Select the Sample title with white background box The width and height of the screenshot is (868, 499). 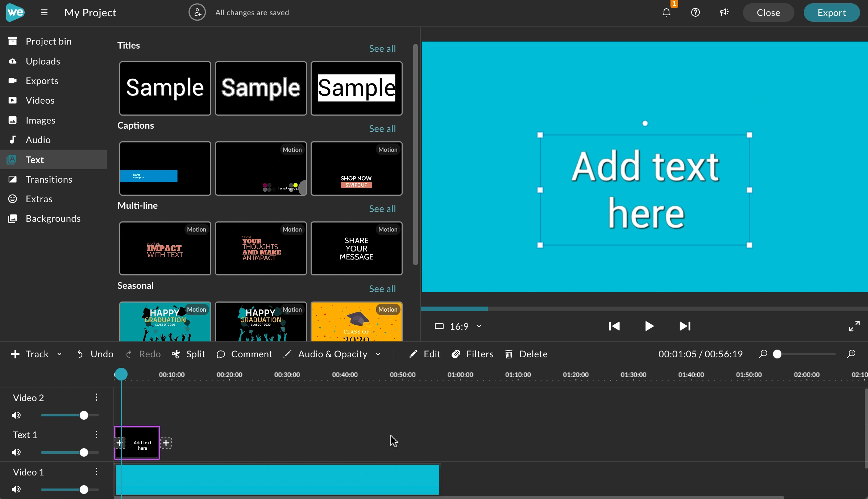tap(357, 88)
